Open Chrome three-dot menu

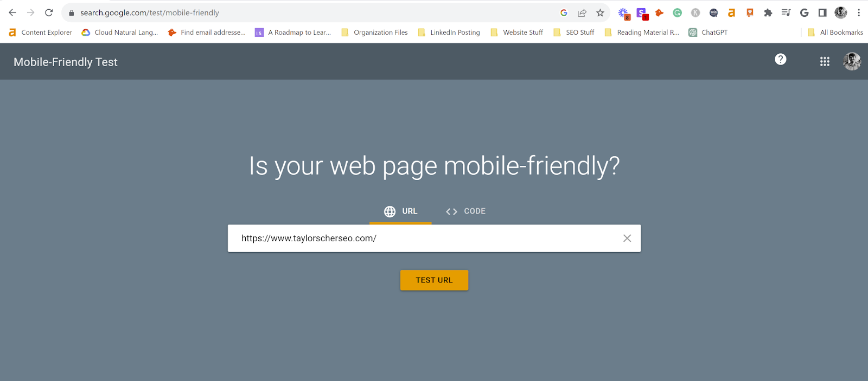click(859, 12)
